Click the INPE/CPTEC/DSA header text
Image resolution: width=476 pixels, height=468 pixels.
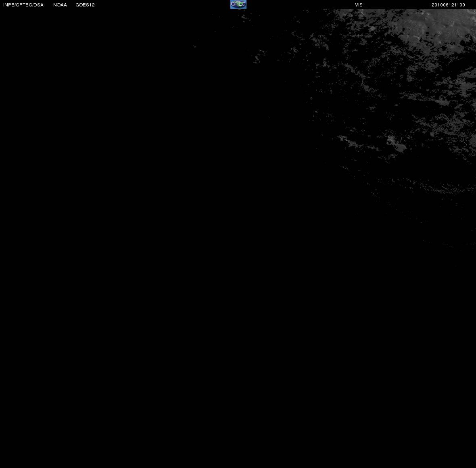[23, 5]
